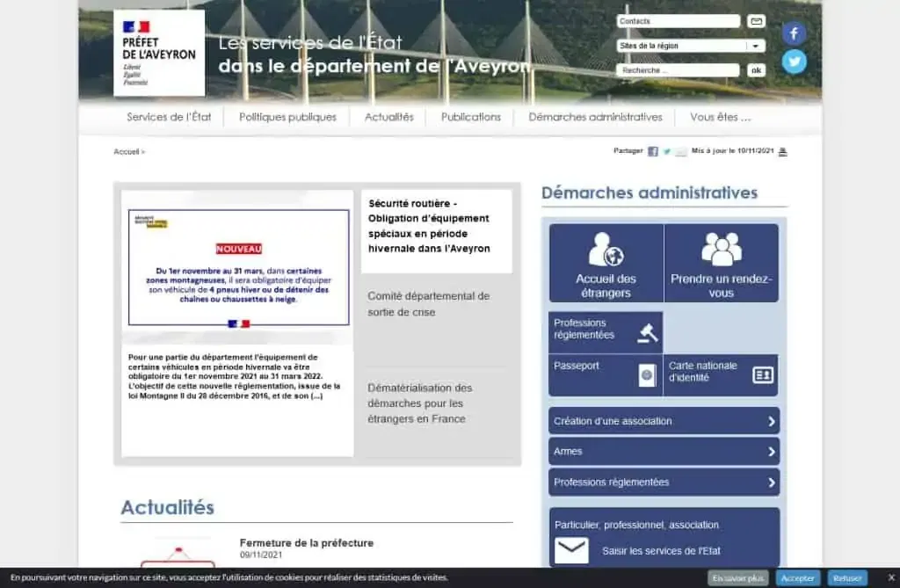
Task: Open Fermeture de la préfecture news link
Action: point(306,543)
